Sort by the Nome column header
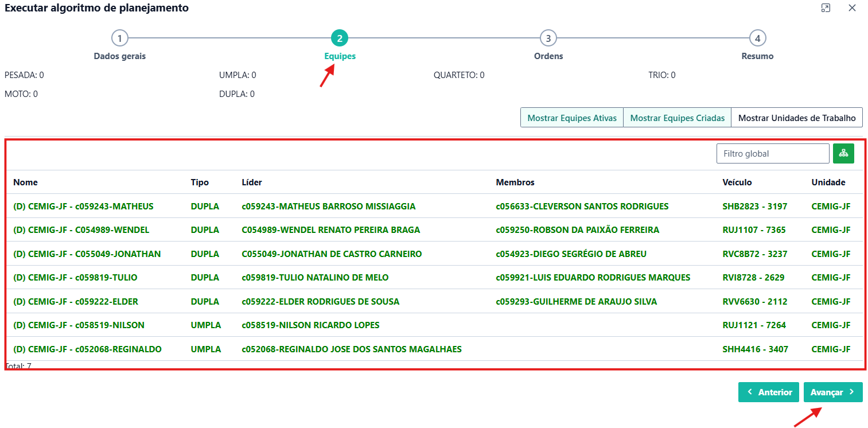The image size is (868, 428). click(26, 182)
